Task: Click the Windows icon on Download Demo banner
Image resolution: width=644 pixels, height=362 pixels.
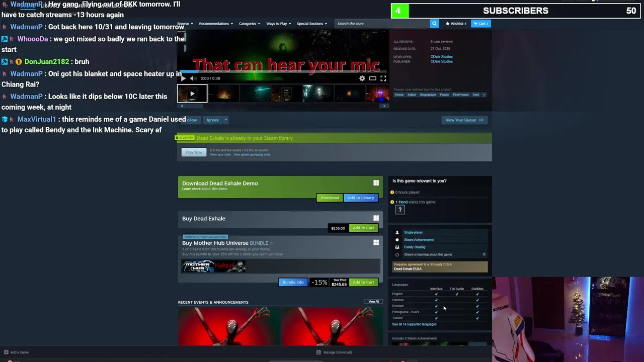Action: [x=376, y=184]
